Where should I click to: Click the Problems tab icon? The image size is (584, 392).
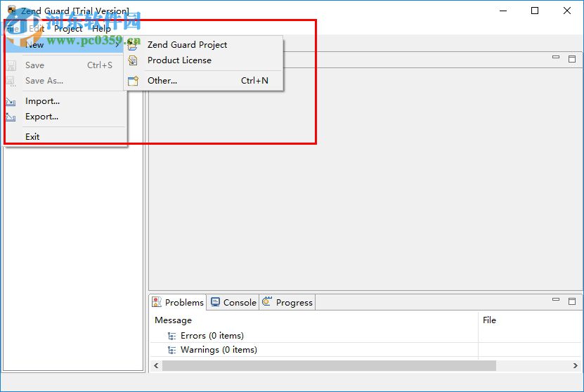(x=157, y=302)
